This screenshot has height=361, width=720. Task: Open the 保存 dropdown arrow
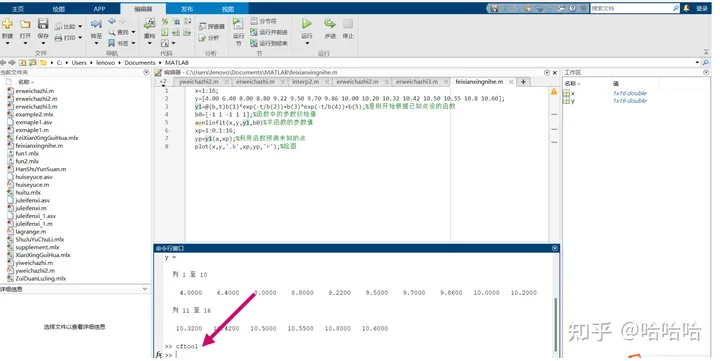click(43, 44)
